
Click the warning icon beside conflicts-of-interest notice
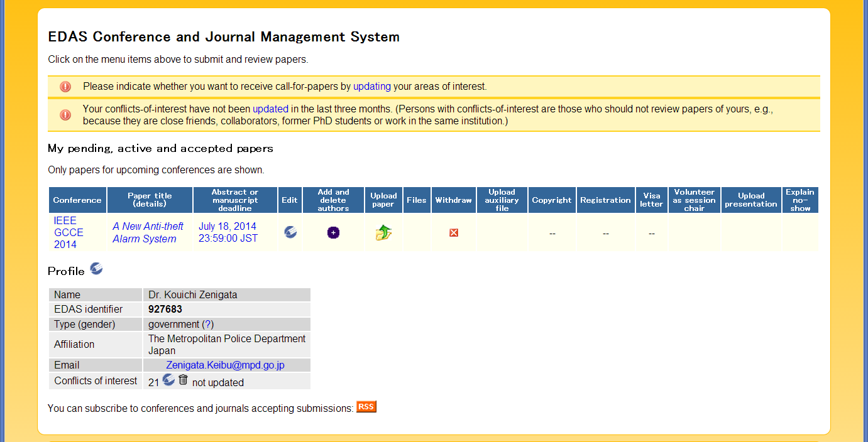coord(65,115)
